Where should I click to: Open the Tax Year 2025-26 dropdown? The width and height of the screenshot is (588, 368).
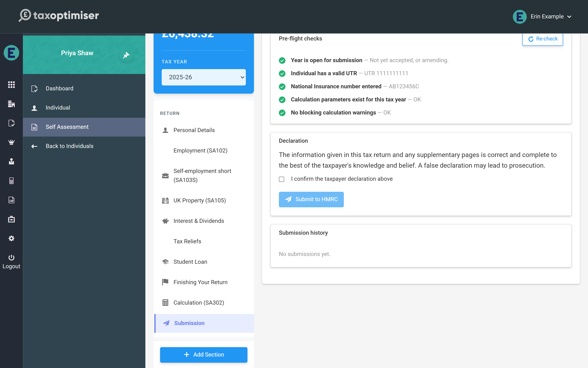point(204,77)
